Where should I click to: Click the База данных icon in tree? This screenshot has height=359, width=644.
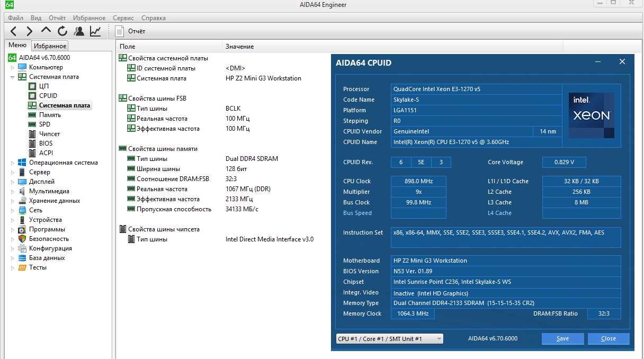(x=22, y=258)
